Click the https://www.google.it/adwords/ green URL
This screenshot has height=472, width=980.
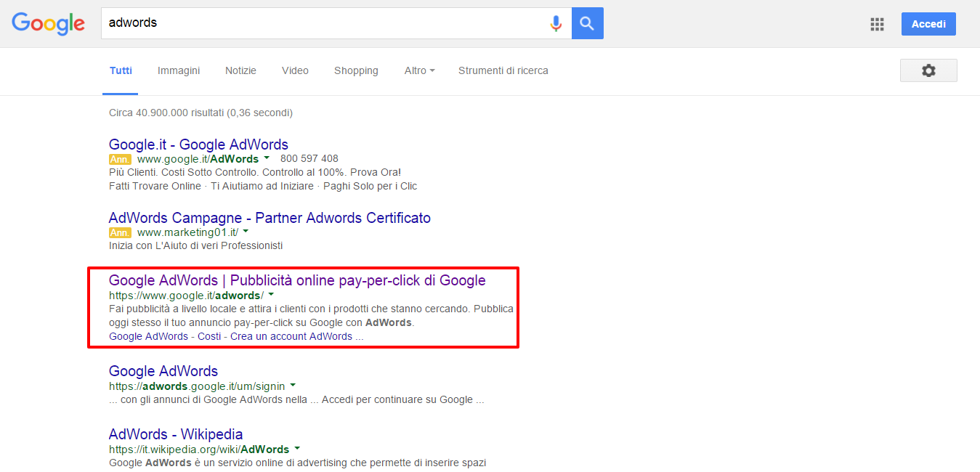click(x=186, y=296)
